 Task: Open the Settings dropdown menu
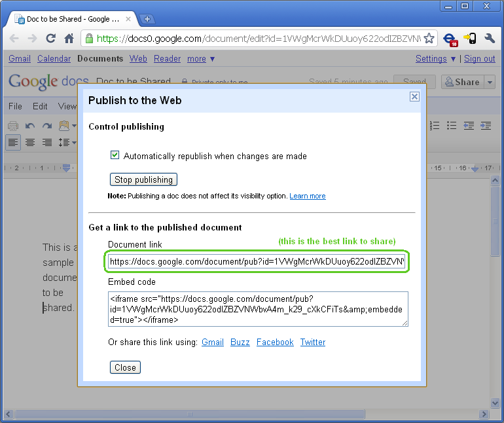(x=435, y=59)
